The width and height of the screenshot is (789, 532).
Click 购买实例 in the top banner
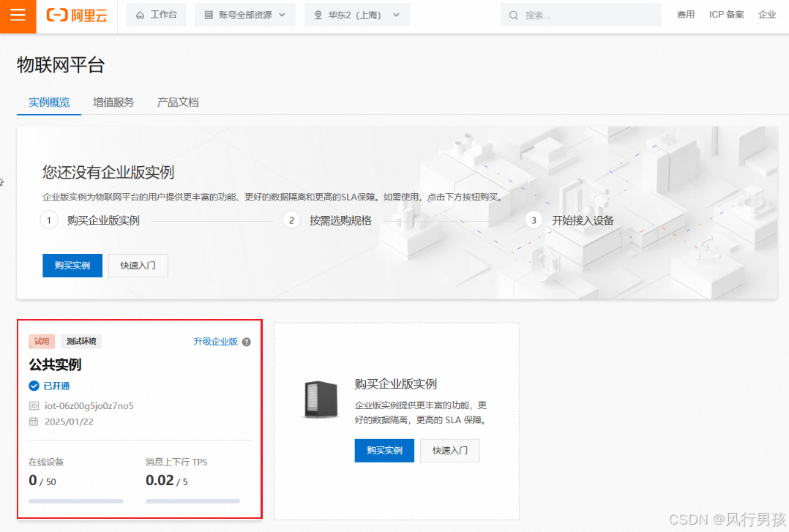click(72, 265)
